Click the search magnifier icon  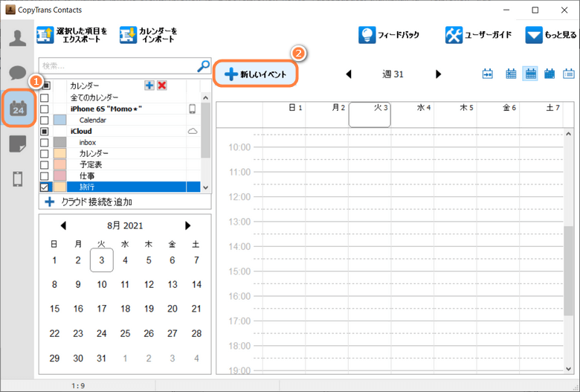pos(203,66)
